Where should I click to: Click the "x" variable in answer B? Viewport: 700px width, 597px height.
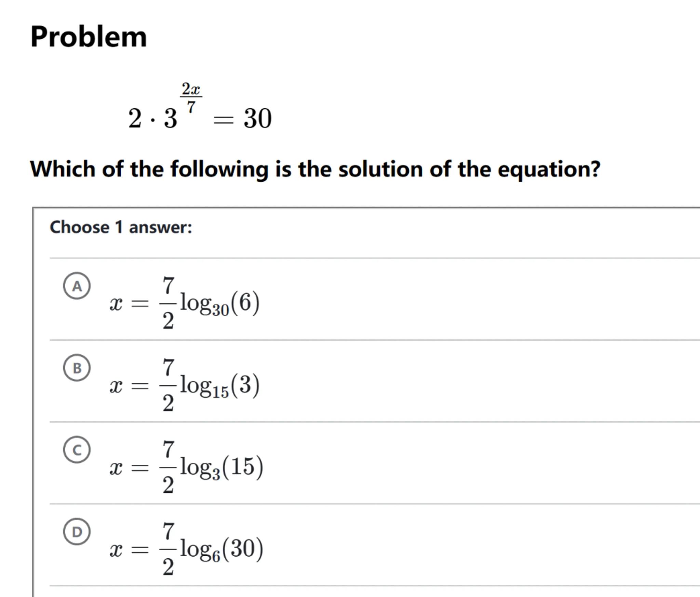pos(116,386)
